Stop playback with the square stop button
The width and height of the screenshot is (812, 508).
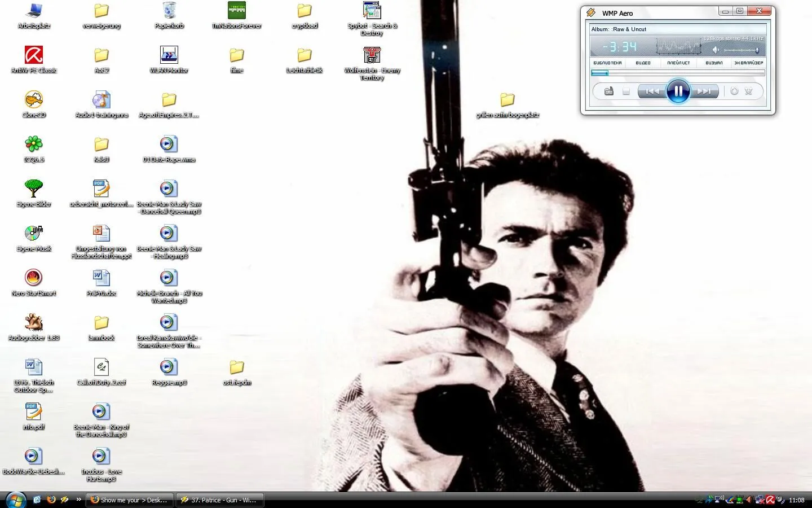tap(626, 91)
